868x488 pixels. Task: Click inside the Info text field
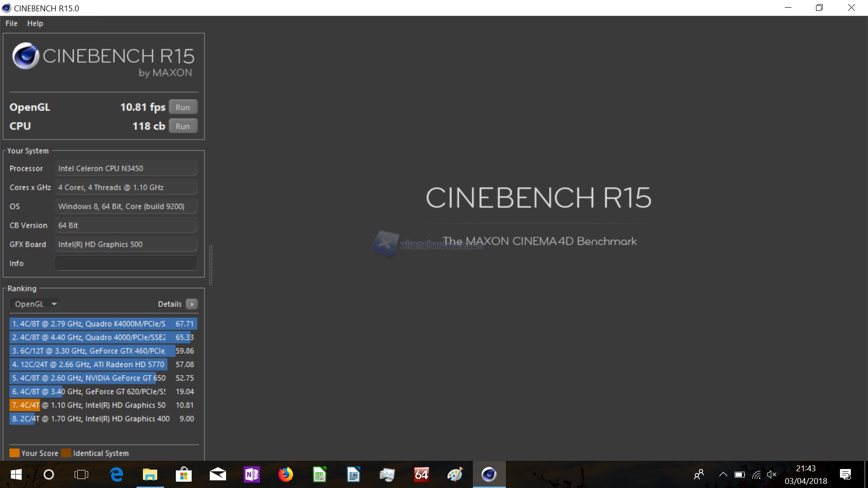point(126,263)
